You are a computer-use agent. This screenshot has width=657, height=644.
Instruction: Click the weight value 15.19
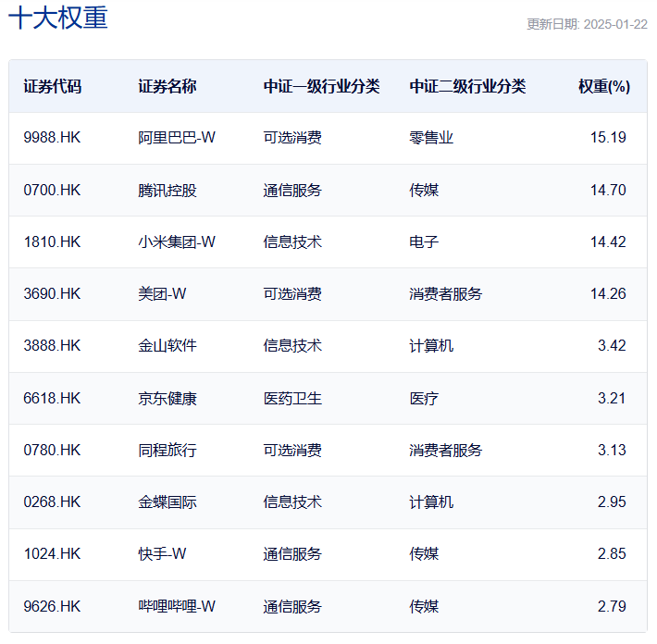click(x=608, y=138)
